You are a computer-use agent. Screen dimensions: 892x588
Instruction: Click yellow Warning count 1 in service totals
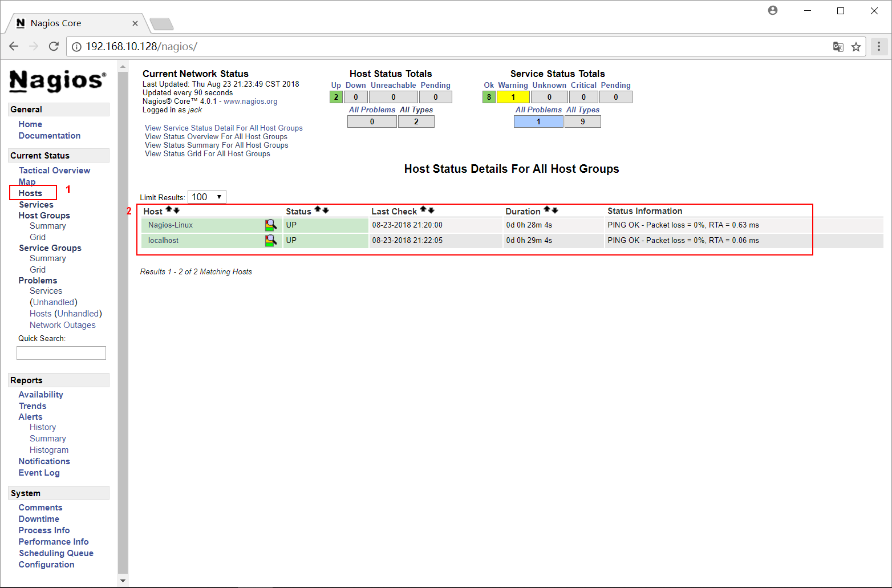click(x=513, y=98)
